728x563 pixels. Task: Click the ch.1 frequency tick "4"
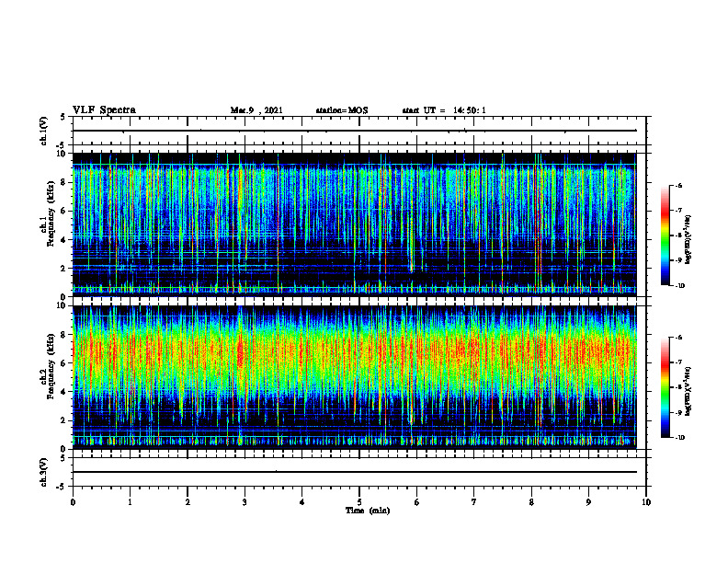64,240
